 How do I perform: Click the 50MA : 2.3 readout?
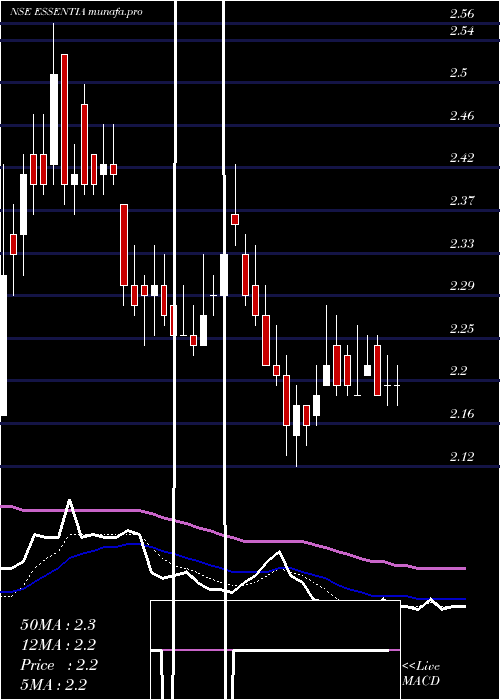coord(58,625)
